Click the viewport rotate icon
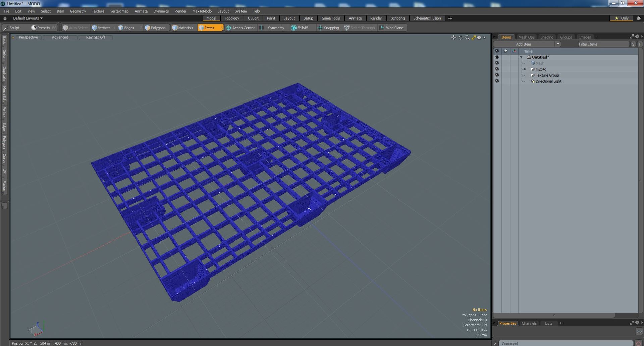 [x=461, y=37]
